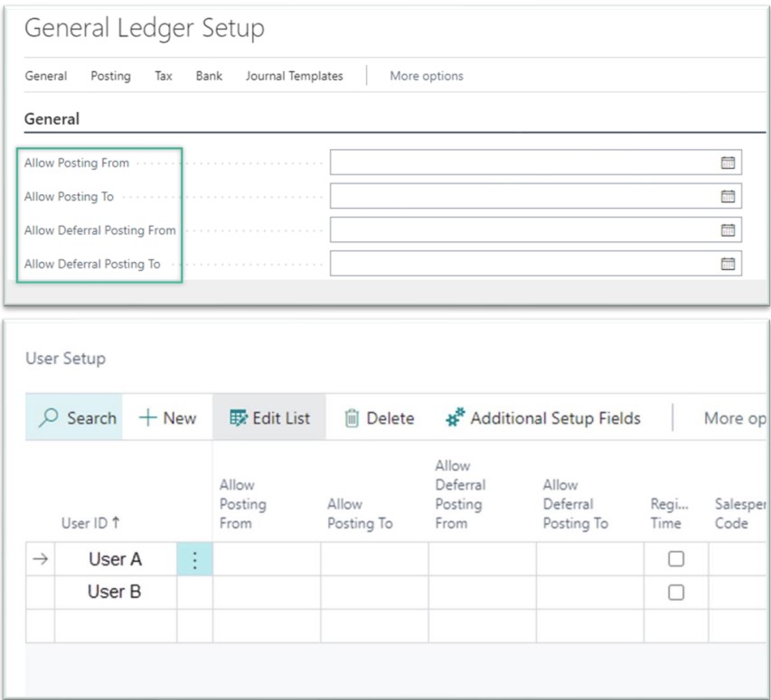
Task: Click User B's Allow Deferral Posting To cell
Action: (x=589, y=593)
